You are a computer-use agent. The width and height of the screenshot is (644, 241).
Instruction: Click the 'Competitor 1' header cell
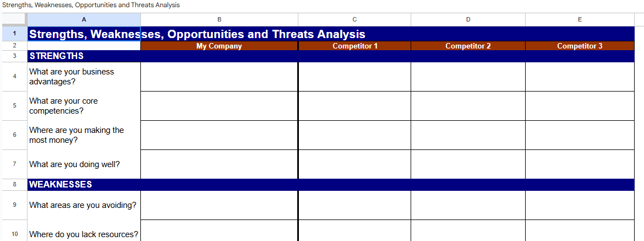354,46
